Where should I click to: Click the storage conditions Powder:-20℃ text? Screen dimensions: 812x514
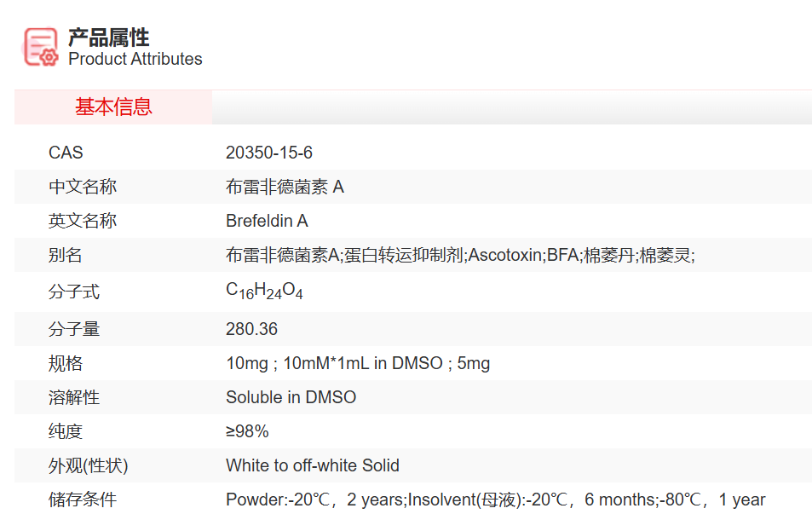coord(495,500)
